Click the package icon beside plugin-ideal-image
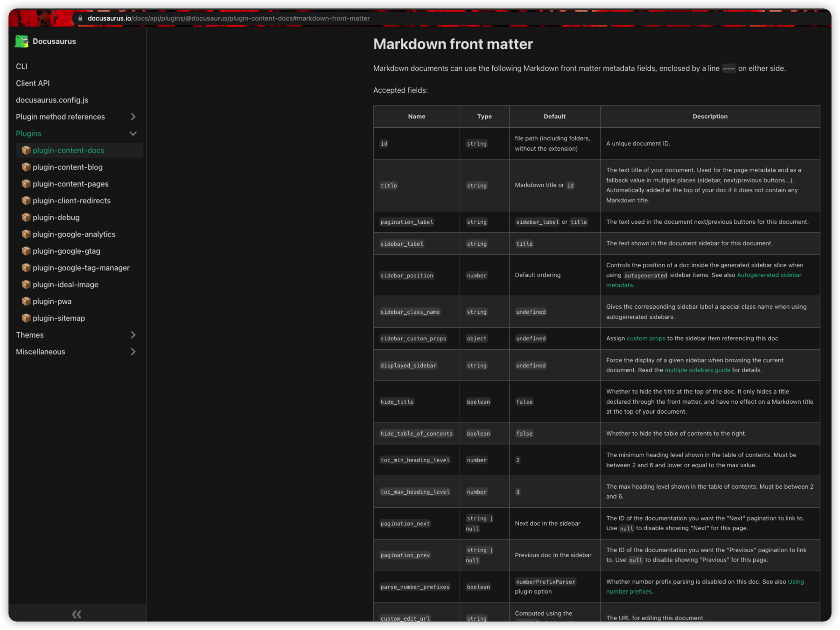 click(x=26, y=284)
